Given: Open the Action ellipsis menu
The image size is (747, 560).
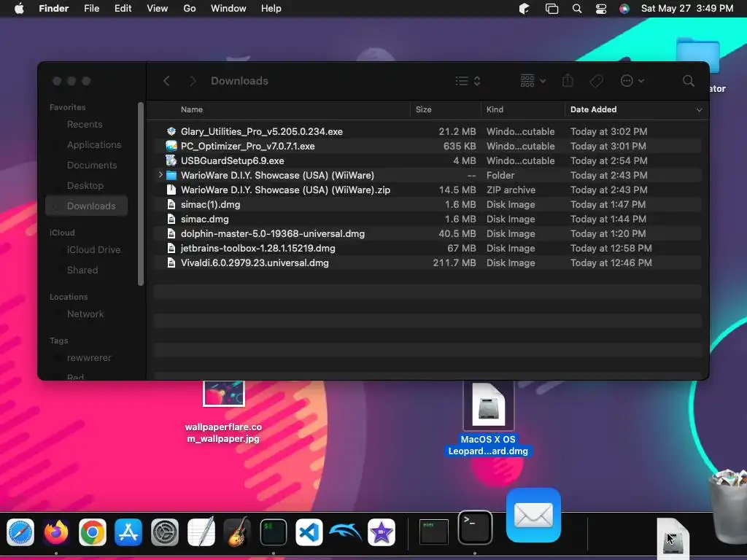Looking at the screenshot, I should point(632,81).
